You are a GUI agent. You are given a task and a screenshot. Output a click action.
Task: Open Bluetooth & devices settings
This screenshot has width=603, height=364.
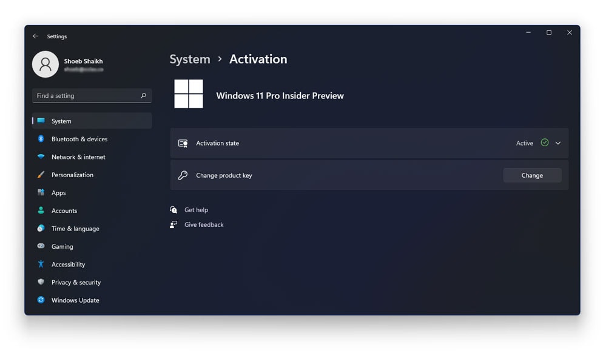[x=92, y=139]
